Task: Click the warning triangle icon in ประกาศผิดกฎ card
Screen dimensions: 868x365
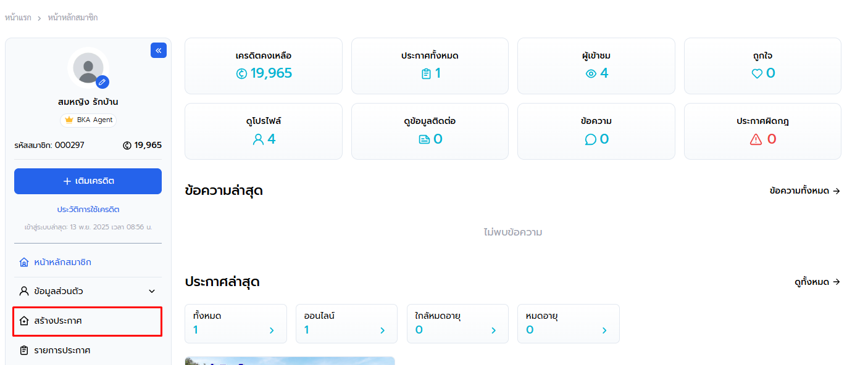Action: coord(756,140)
